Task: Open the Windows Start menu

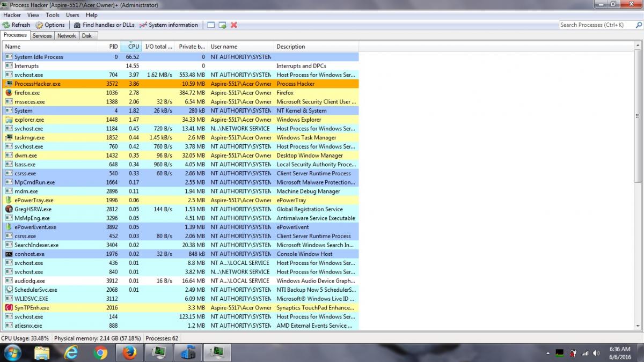Action: click(12, 353)
